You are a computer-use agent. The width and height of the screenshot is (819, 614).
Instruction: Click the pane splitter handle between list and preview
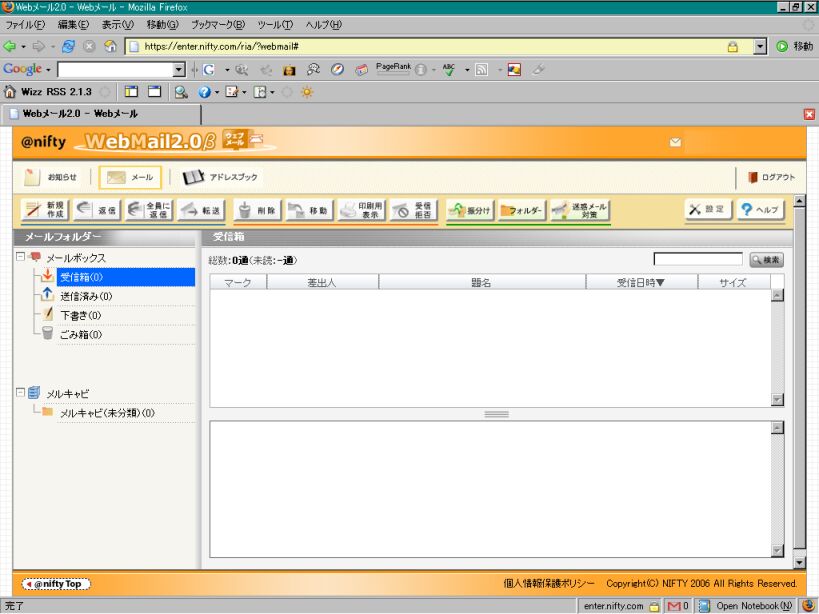(x=496, y=414)
